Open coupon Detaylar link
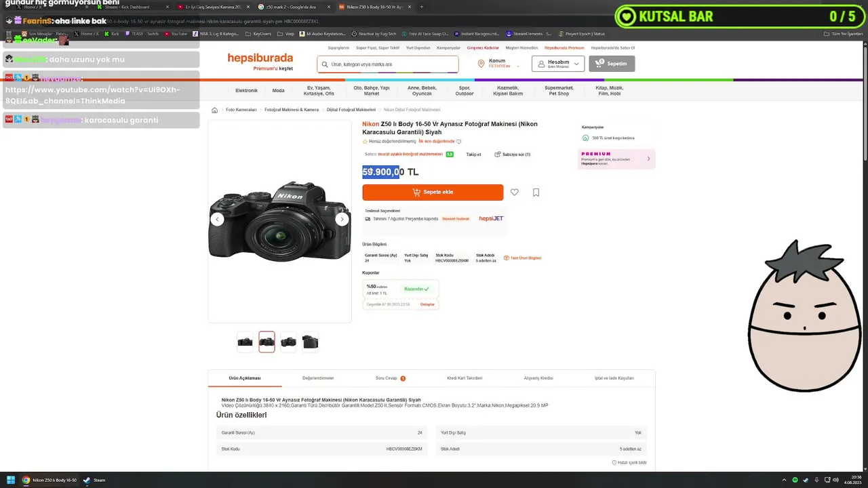Image resolution: width=868 pixels, height=488 pixels. tap(427, 304)
